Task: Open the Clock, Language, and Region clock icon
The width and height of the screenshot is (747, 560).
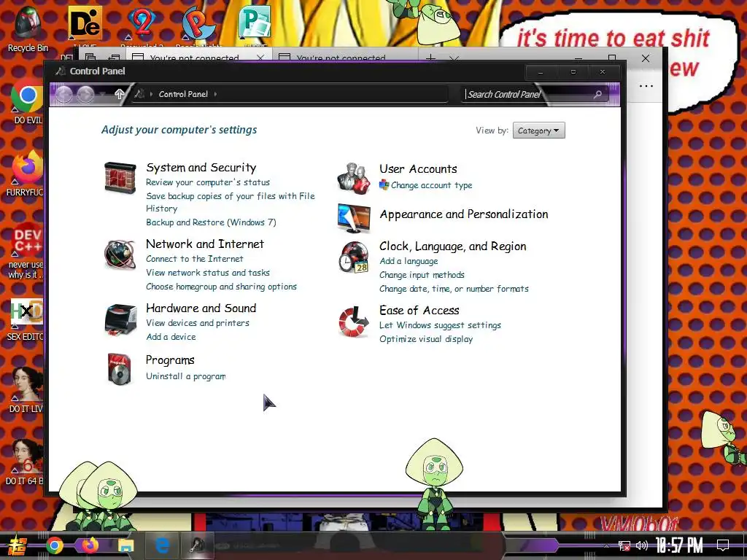Action: tap(354, 257)
